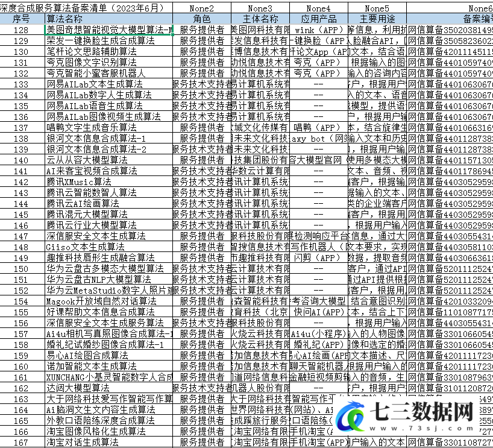Screen dimensions: 493x448
Task: Click the 应用产品 column header cell
Action: 319,19
